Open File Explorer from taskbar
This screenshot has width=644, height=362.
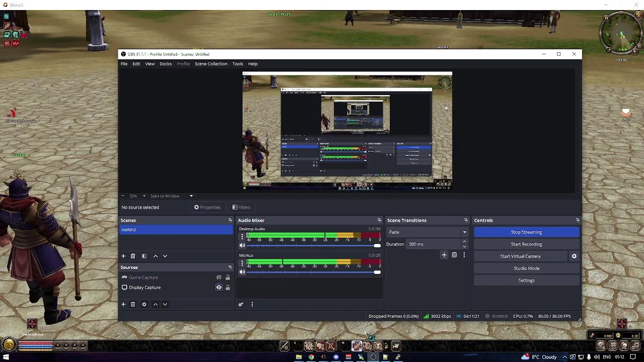click(x=299, y=357)
